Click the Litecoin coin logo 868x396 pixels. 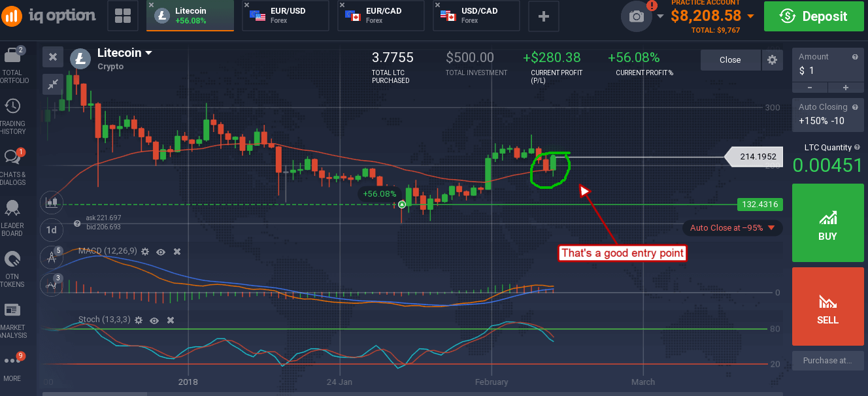click(x=80, y=59)
